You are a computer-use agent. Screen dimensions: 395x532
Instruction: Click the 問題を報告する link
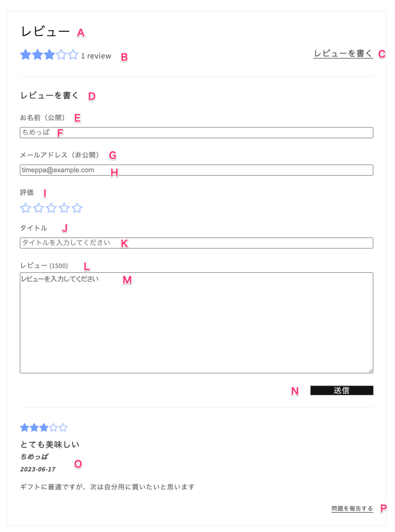coord(352,509)
